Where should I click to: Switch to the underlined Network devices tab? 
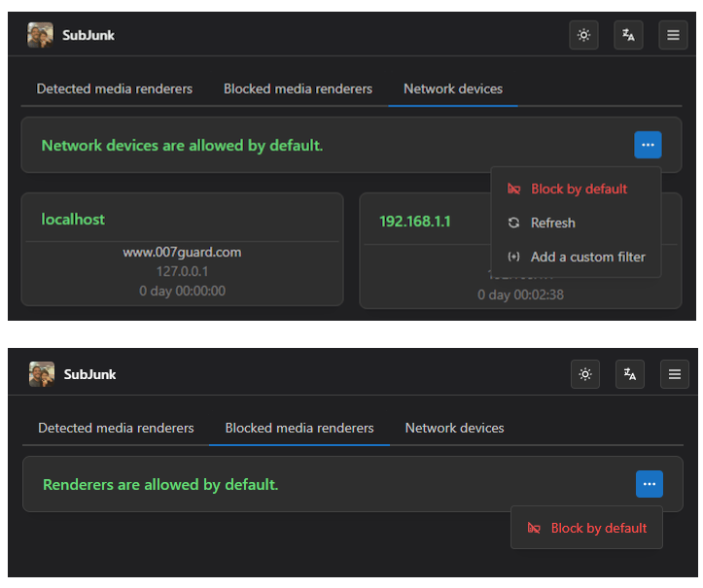coord(453,88)
